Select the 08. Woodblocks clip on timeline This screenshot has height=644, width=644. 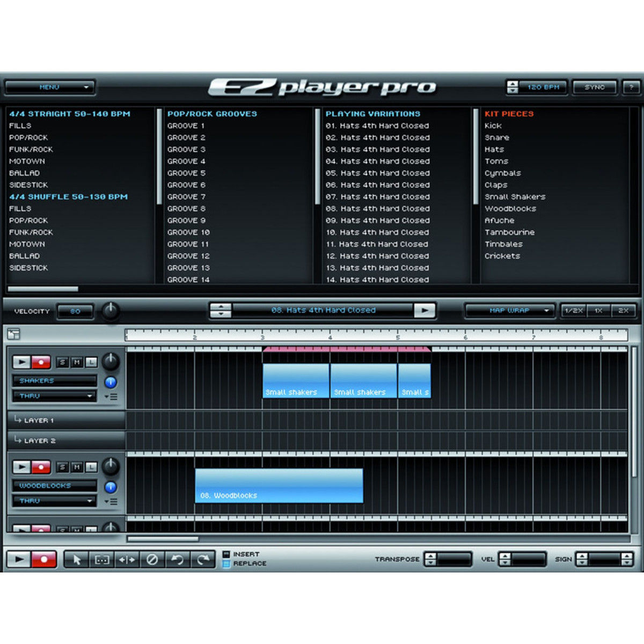pos(279,486)
